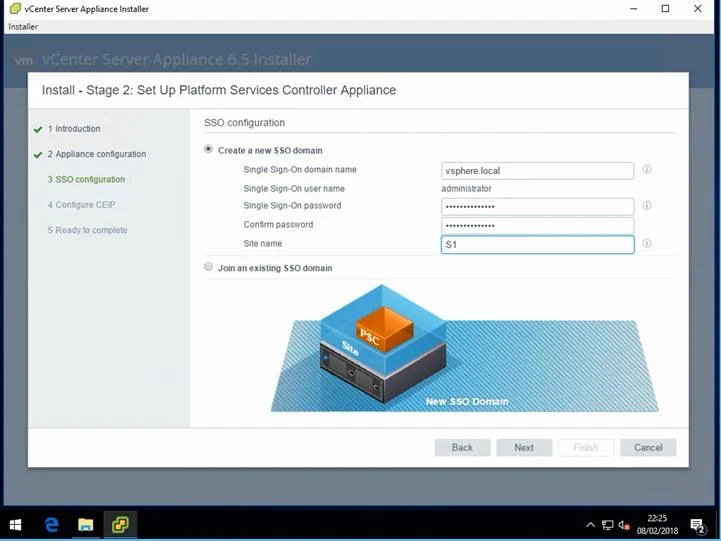The width and height of the screenshot is (721, 541).
Task: Launch Edge browser from taskbar
Action: [x=52, y=525]
